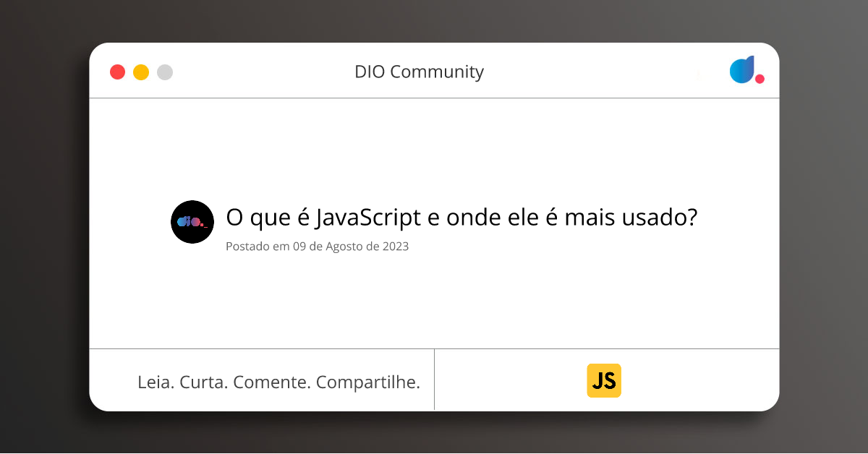Click the year 2023 in the post date
Image resolution: width=868 pixels, height=454 pixels.
(x=396, y=247)
